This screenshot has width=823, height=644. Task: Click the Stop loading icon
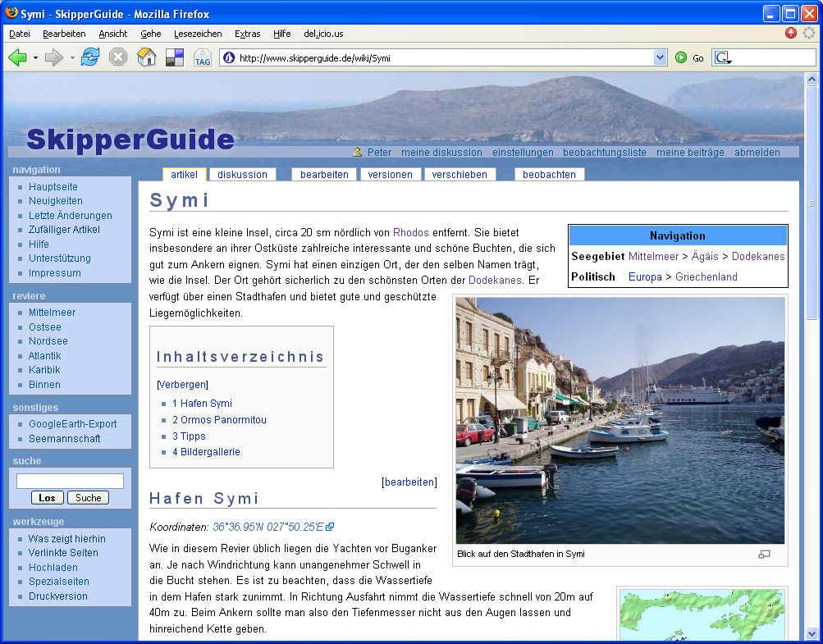[118, 57]
